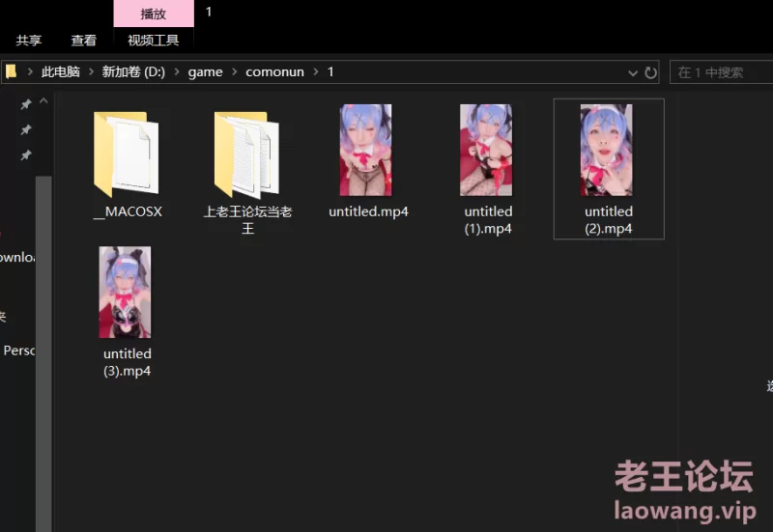Expand chevron before 此电脑 in breadcrumb
773x532 pixels.
point(30,71)
